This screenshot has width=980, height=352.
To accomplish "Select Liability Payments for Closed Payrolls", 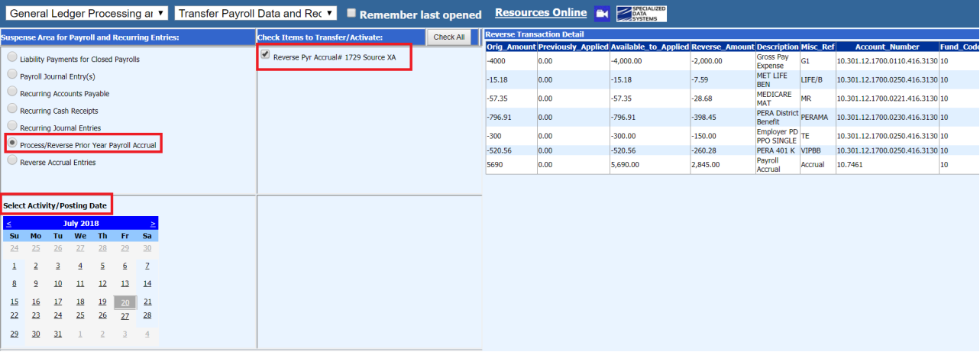I will [x=11, y=57].
